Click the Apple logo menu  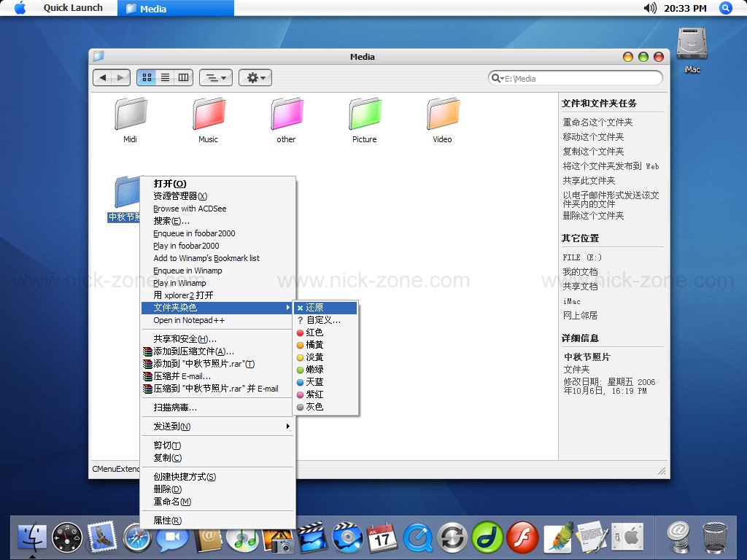tap(20, 7)
